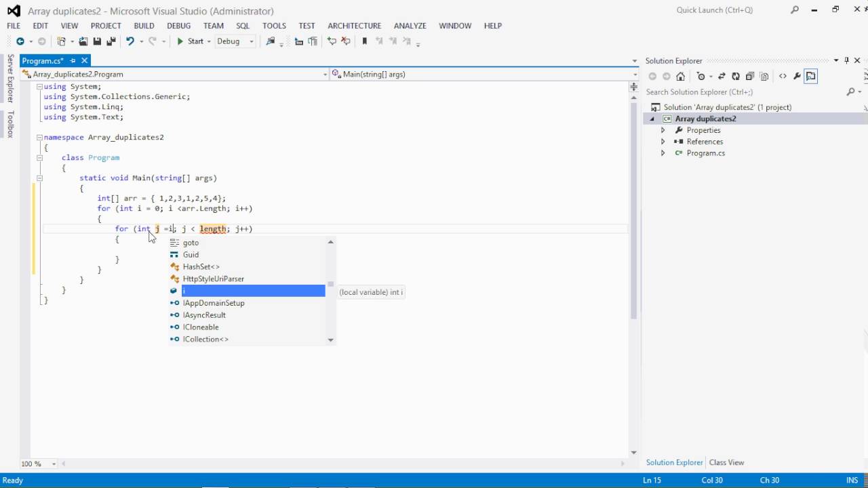Image resolution: width=868 pixels, height=488 pixels.
Task: Click the Open File toolbar icon
Action: (83, 41)
